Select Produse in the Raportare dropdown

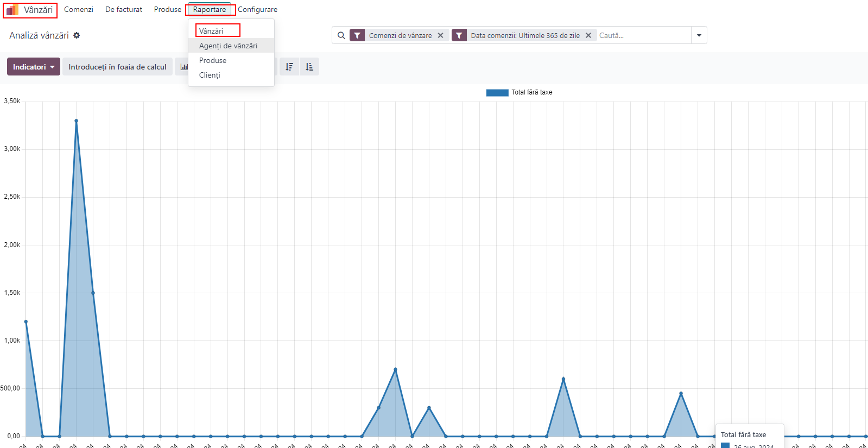(231, 60)
